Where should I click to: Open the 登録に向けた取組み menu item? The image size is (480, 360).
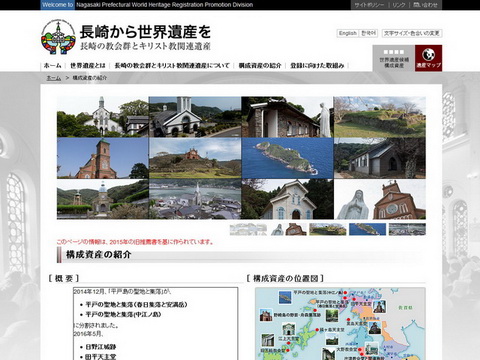317,66
